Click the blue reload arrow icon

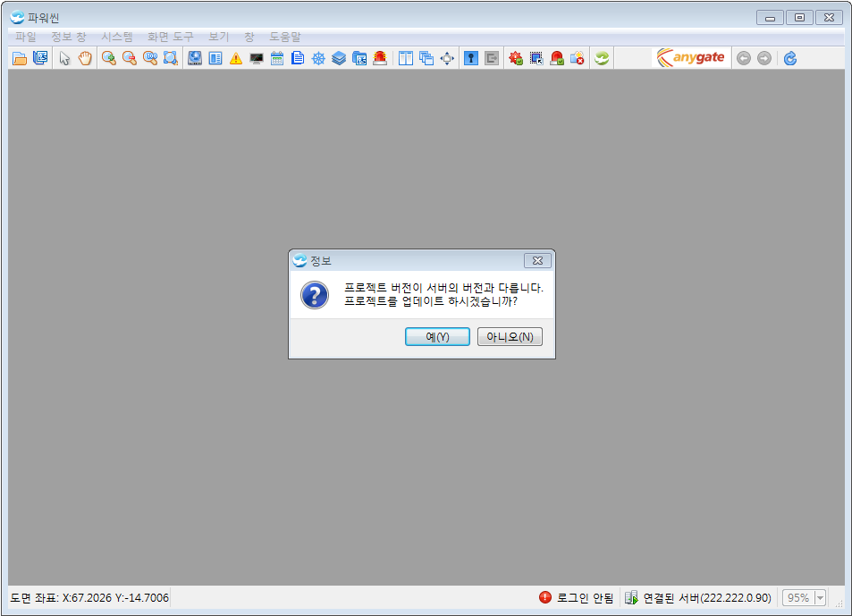point(790,58)
